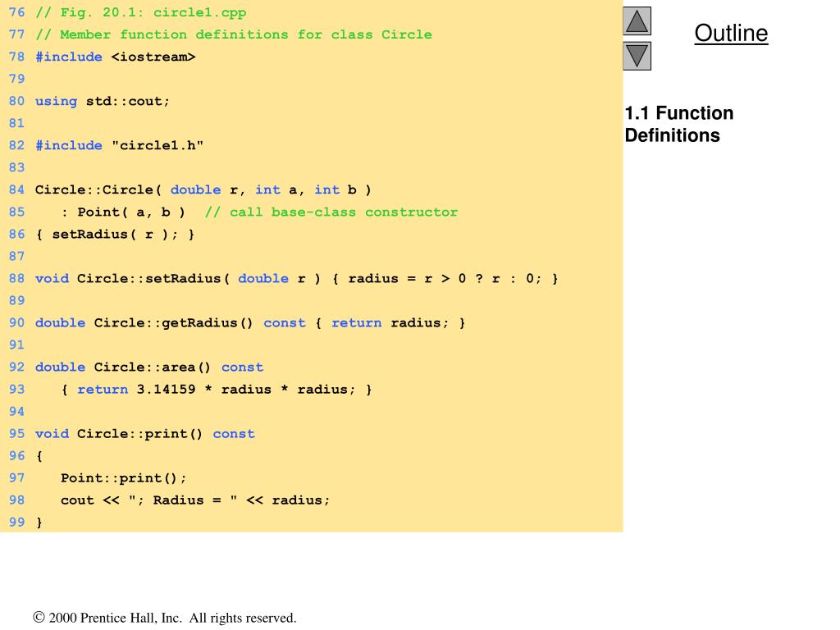Open the Outline link
This screenshot has height=630, width=840.
click(731, 33)
